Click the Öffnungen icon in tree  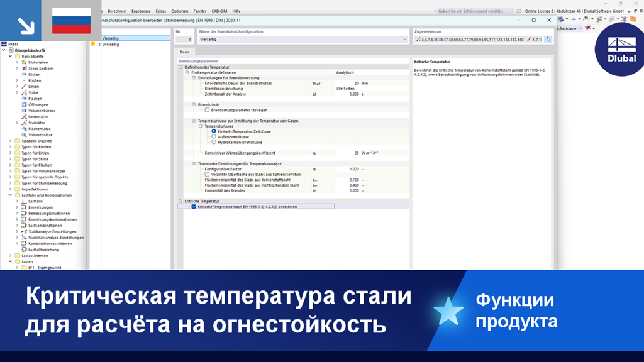[x=25, y=105]
